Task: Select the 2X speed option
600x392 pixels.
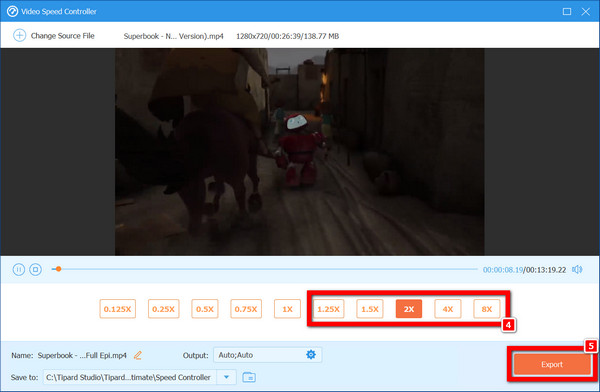Action: point(409,309)
